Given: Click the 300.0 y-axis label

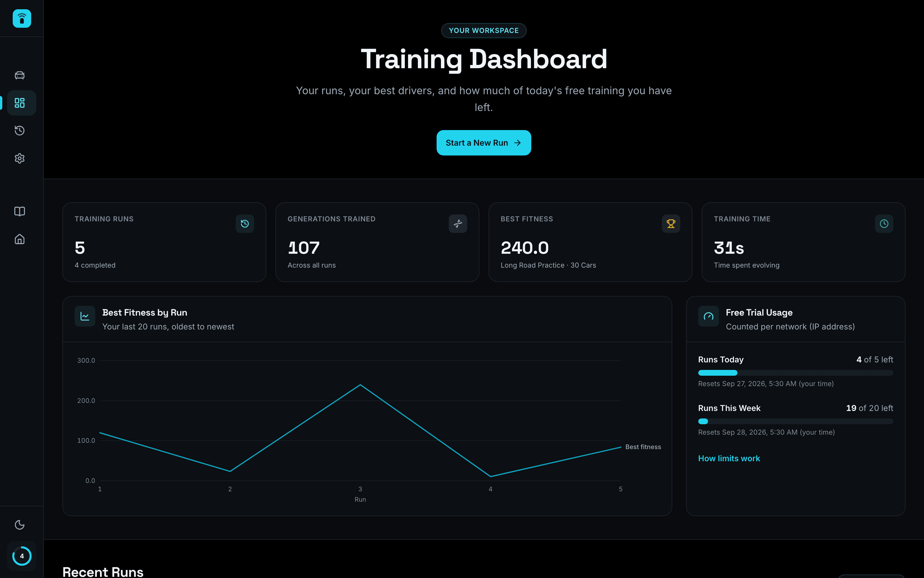Looking at the screenshot, I should tap(86, 360).
